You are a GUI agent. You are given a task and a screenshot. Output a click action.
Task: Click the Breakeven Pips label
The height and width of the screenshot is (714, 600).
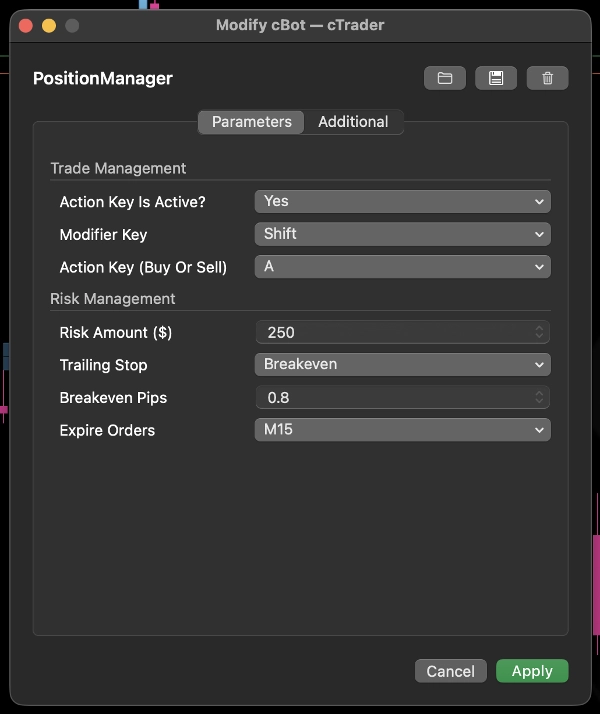coord(113,398)
